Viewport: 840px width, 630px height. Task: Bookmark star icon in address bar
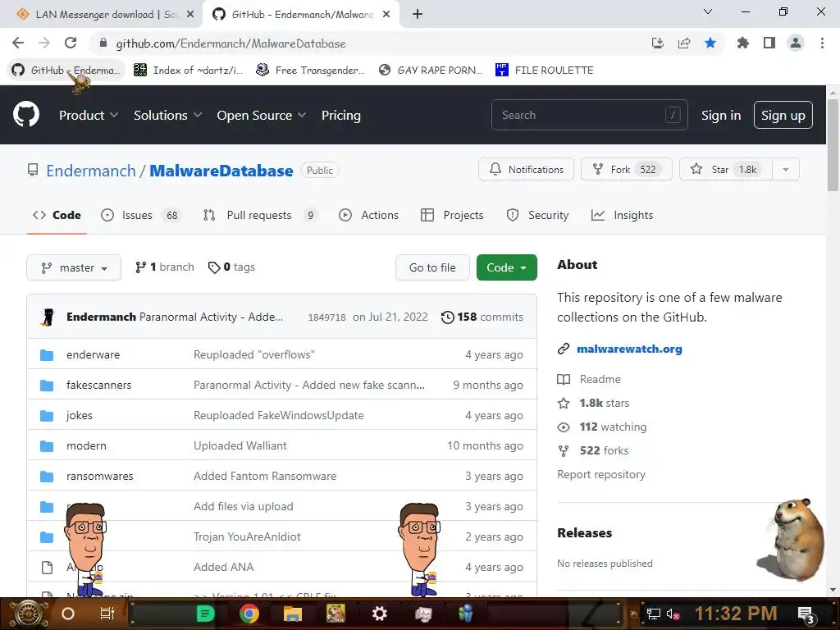(710, 43)
